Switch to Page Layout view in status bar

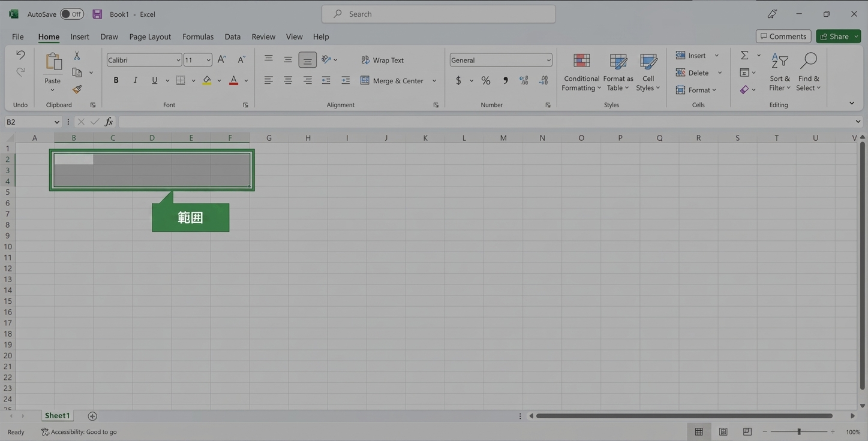pyautogui.click(x=723, y=431)
